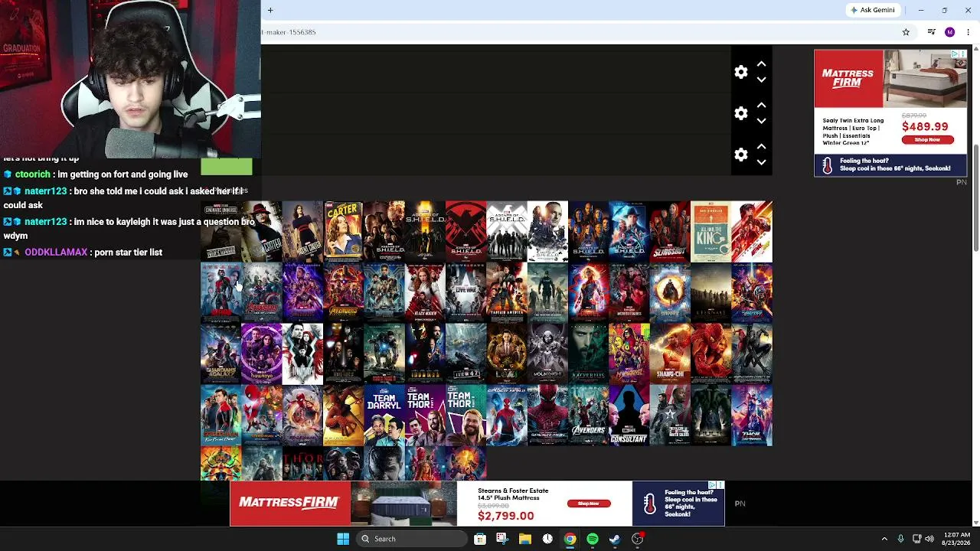Open settings gear for the bottom visible tier row
Viewport: 980px width, 551px height.
740,155
